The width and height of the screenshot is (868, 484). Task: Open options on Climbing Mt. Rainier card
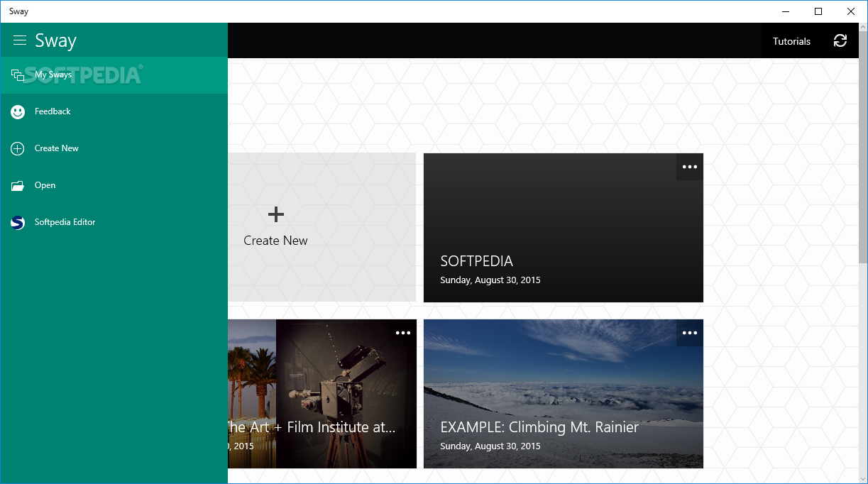pos(690,333)
